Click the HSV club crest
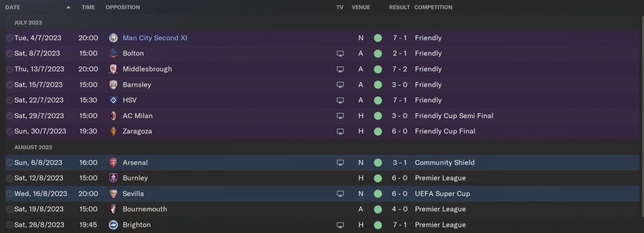Screen dimensions: 644x233 (x=113, y=100)
